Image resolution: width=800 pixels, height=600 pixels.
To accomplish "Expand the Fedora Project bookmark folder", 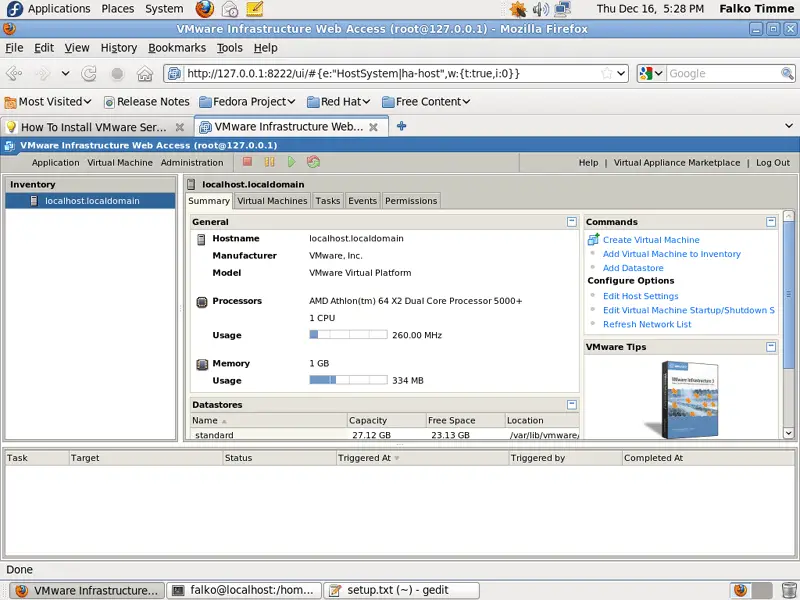I will coord(247,102).
